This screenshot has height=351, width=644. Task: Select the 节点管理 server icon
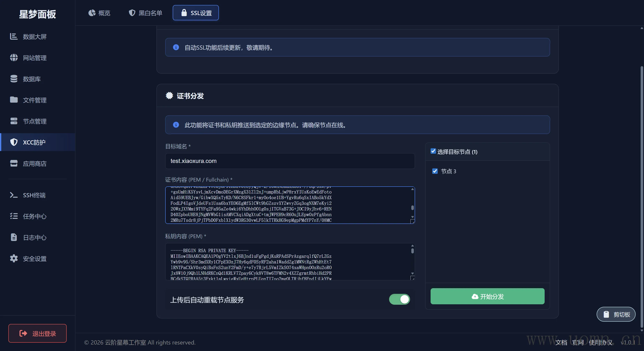[x=13, y=121]
